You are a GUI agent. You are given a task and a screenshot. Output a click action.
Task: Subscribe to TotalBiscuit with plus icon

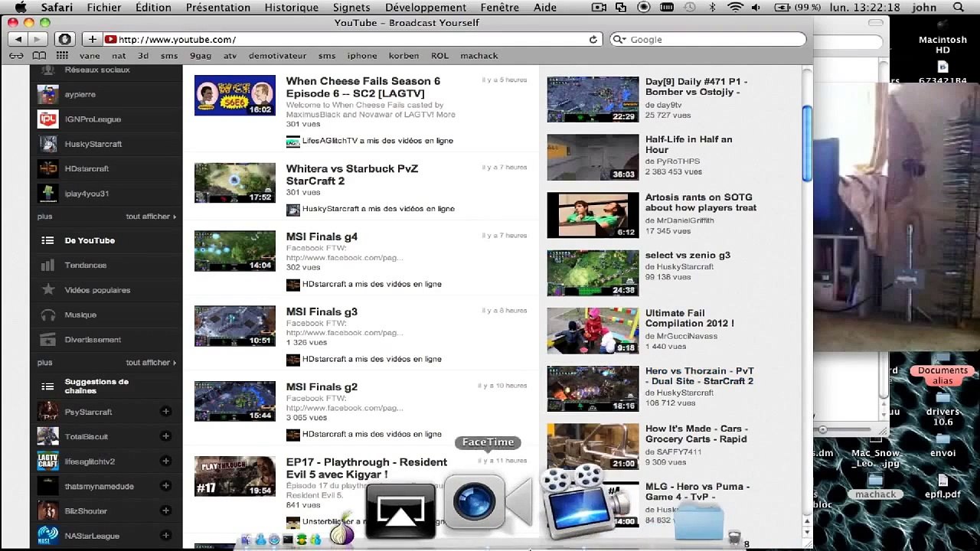(165, 436)
